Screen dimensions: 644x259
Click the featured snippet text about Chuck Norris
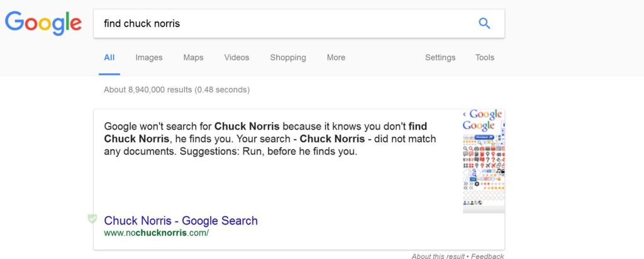point(270,139)
